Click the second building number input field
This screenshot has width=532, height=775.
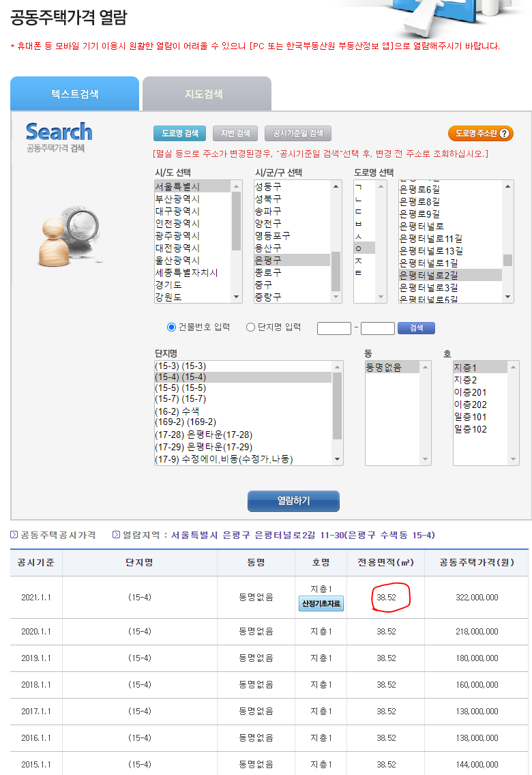(x=378, y=328)
